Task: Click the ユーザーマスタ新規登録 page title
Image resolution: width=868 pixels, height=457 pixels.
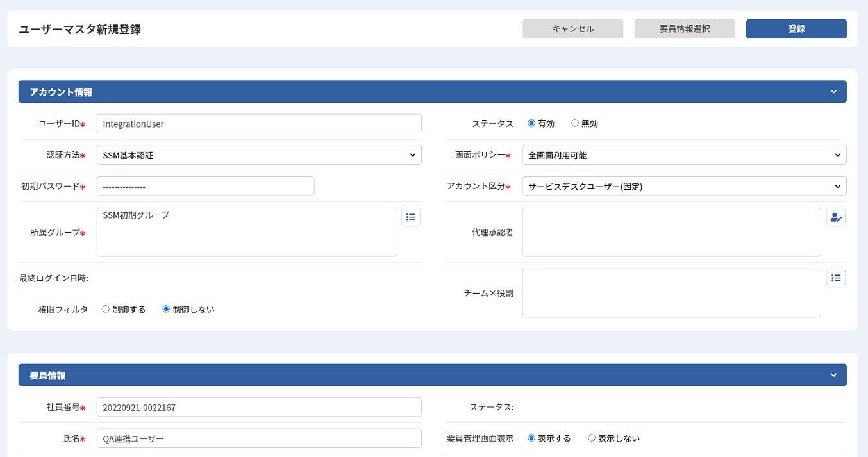Action: [x=80, y=29]
